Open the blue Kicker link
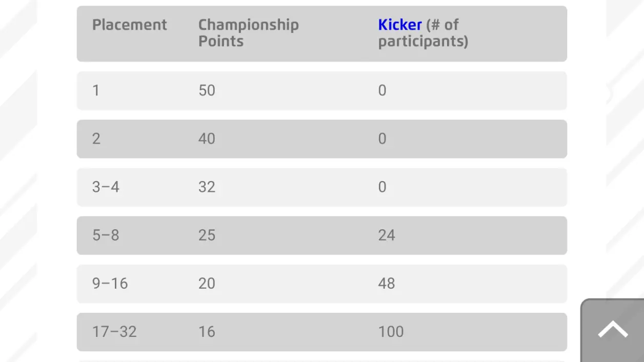The width and height of the screenshot is (644, 362). pos(399,25)
